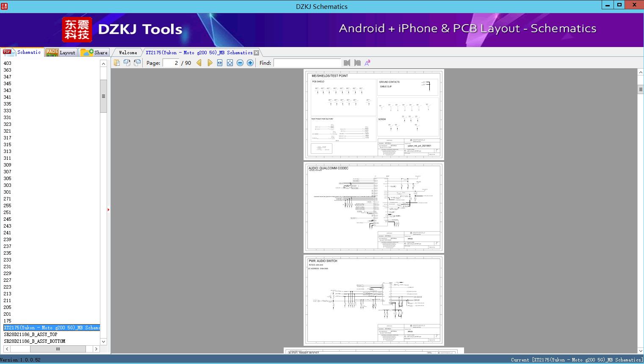Select the XT2175 MB Schematics tab
This screenshot has height=364, width=644.
(x=199, y=53)
